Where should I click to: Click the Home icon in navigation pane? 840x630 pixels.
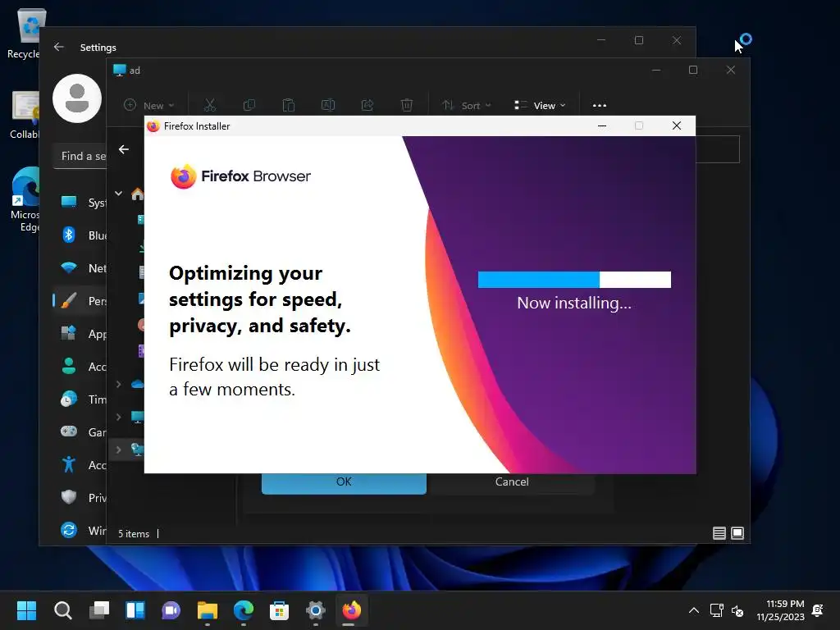(138, 194)
